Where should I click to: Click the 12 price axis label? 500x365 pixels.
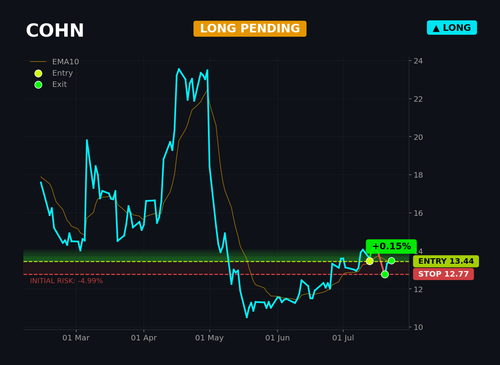[x=418, y=289]
